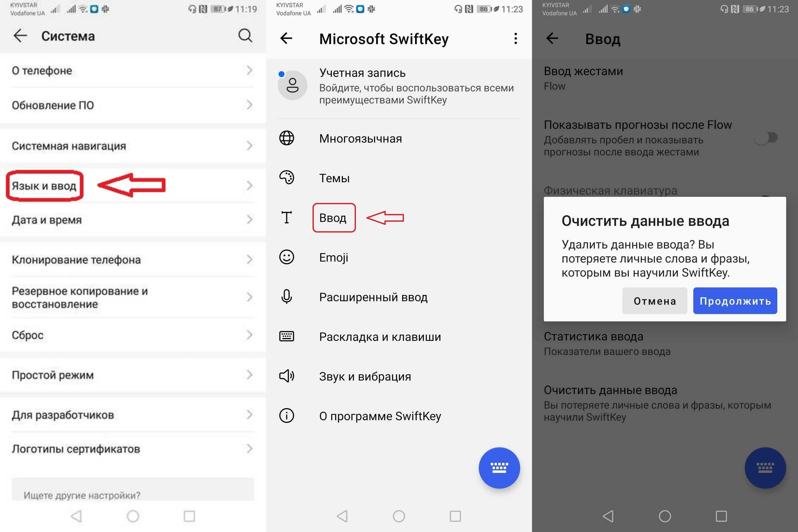Open Учетная запись account settings
The height and width of the screenshot is (532, 798).
click(399, 86)
